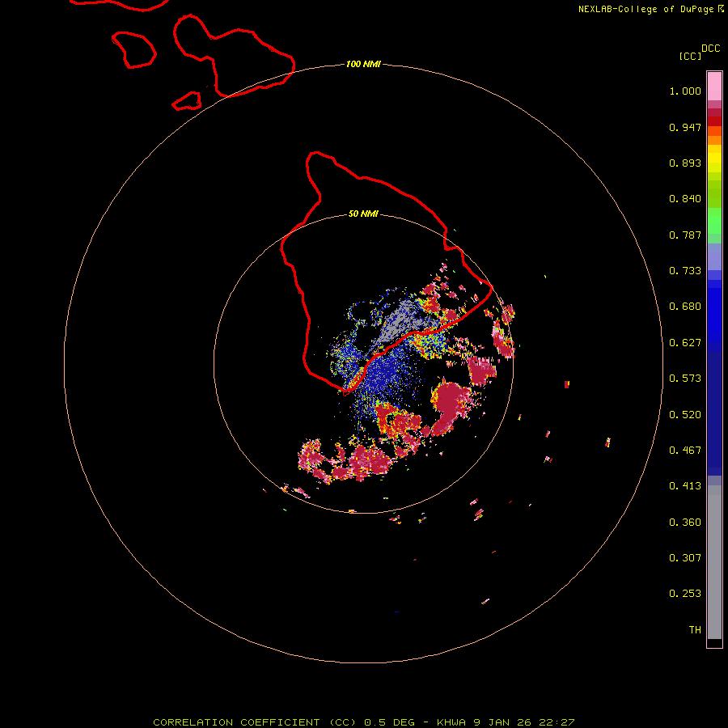Image resolution: width=728 pixels, height=728 pixels.
Task: Click the small isolated crimson echo outside the 50 NMI ring
Action: [567, 384]
